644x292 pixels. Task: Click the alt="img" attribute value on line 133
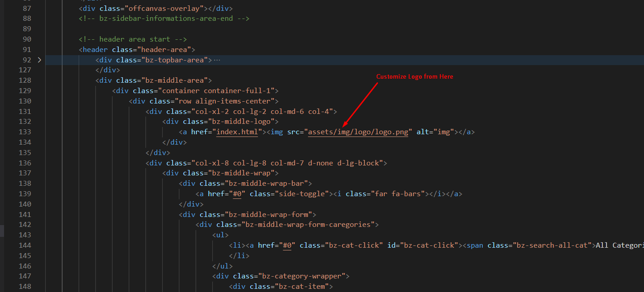[443, 132]
